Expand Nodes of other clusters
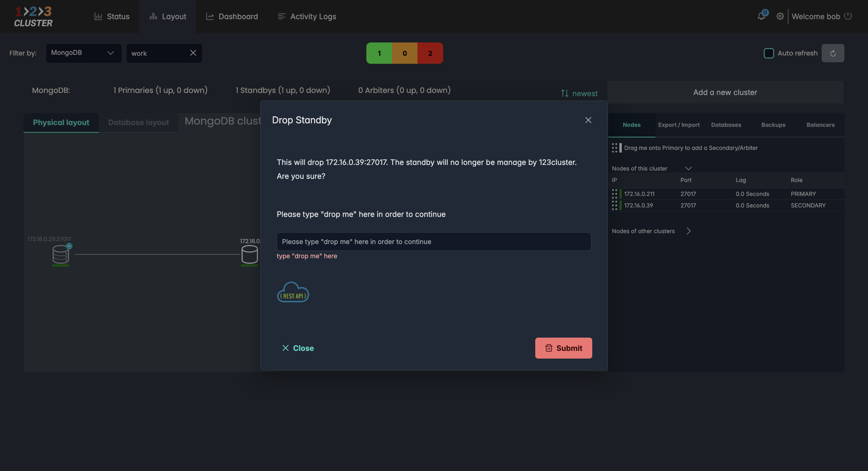 tap(688, 231)
